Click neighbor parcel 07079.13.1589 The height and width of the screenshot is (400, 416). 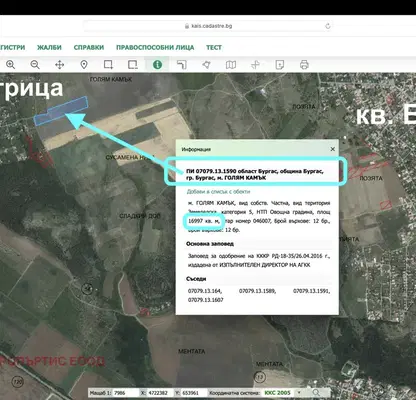click(x=257, y=291)
